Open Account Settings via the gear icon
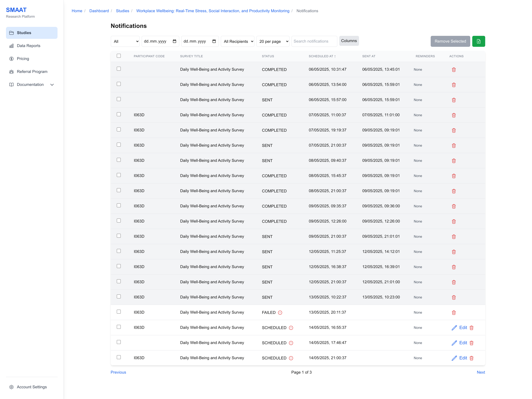532x399 pixels. [x=12, y=387]
